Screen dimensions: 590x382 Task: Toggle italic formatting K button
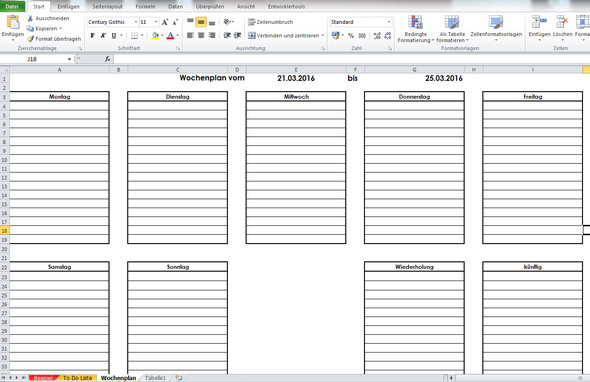point(103,35)
